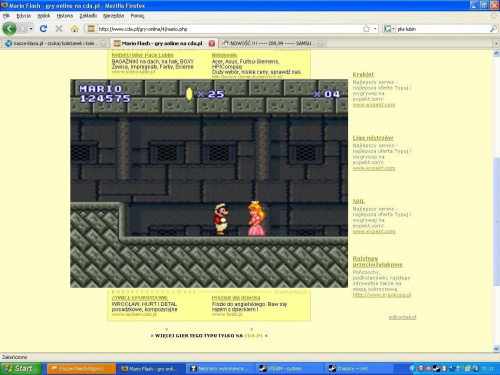Image resolution: width=500 pixels, height=375 pixels.
Task: Go to the home page icon
Action: [74, 29]
